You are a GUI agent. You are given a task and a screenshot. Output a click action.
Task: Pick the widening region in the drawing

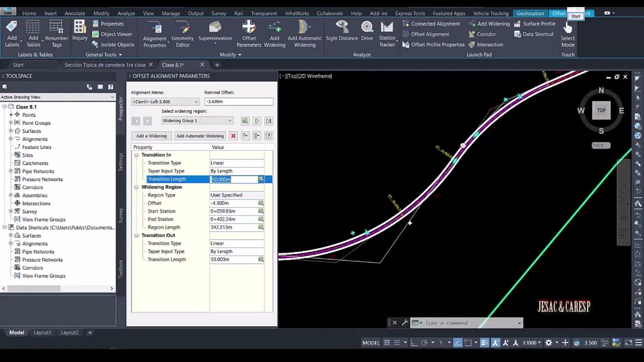(245, 121)
